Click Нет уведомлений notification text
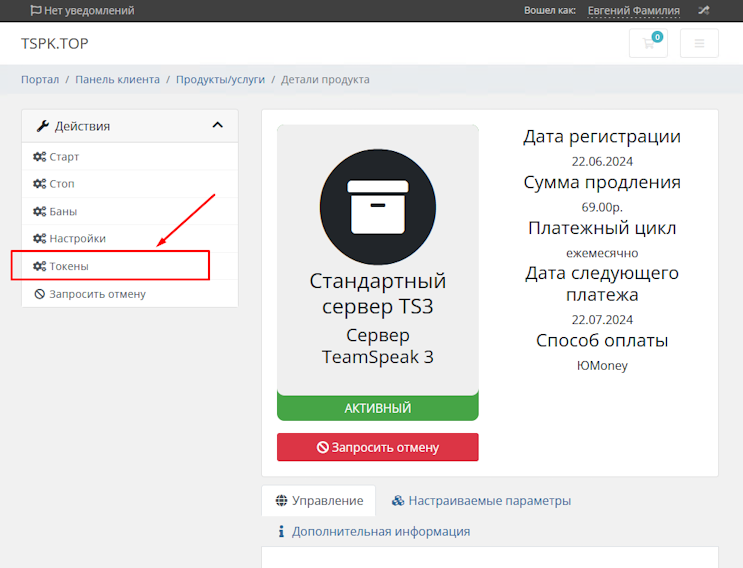Image resolution: width=743 pixels, height=568 pixels. tap(89, 10)
